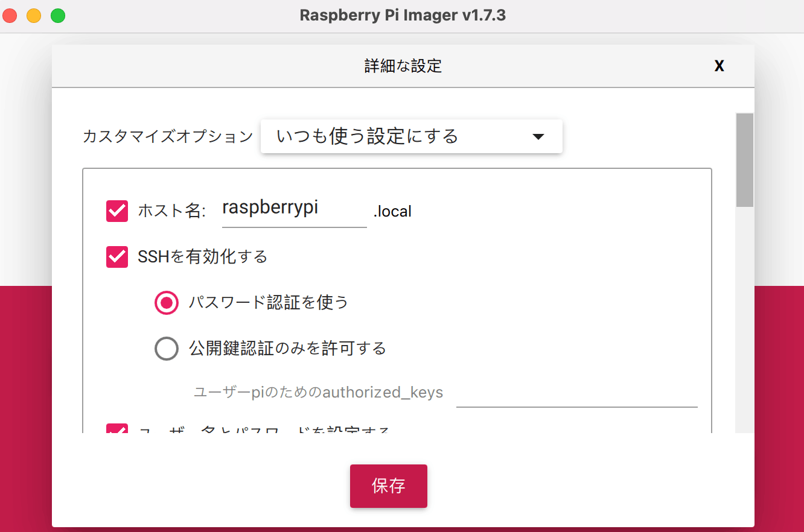This screenshot has height=532, width=804.
Task: Click the yellow minimize window button
Action: click(34, 16)
